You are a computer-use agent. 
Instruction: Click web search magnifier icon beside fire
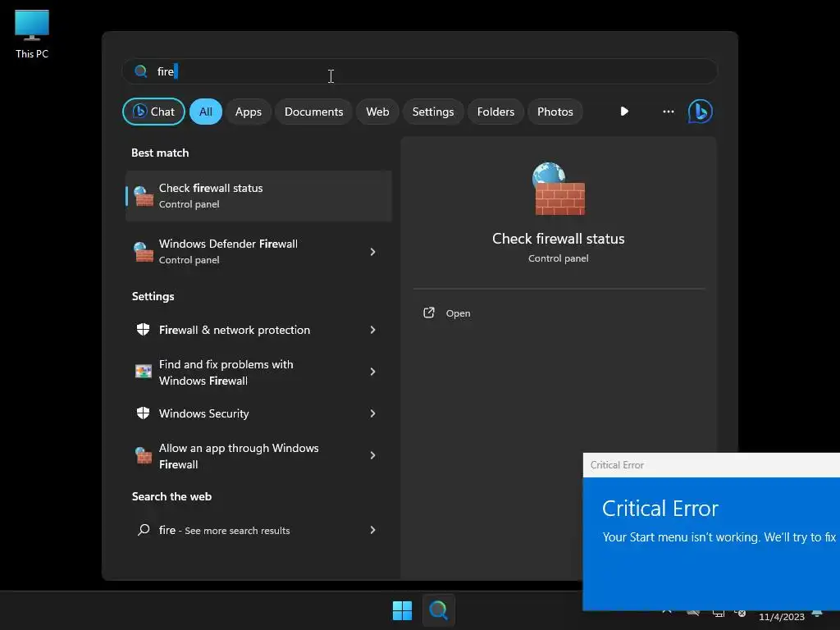tap(144, 530)
